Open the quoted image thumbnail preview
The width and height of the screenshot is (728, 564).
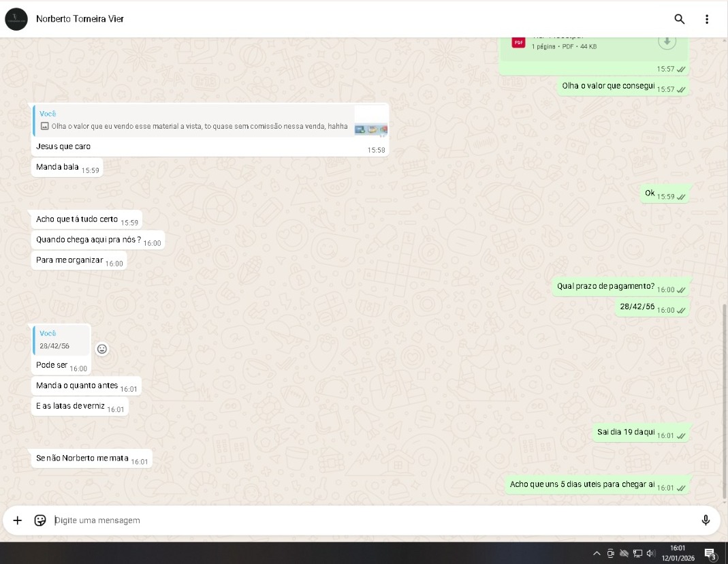(371, 127)
